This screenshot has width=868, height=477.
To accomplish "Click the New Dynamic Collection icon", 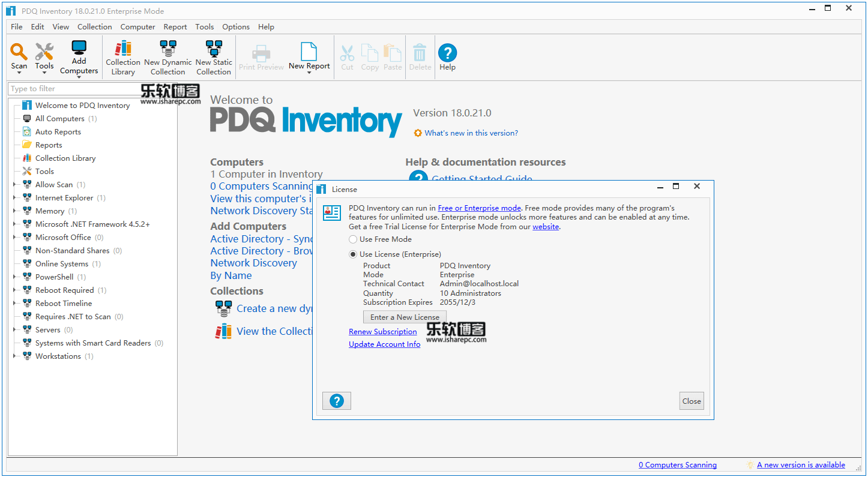I will 168,49.
